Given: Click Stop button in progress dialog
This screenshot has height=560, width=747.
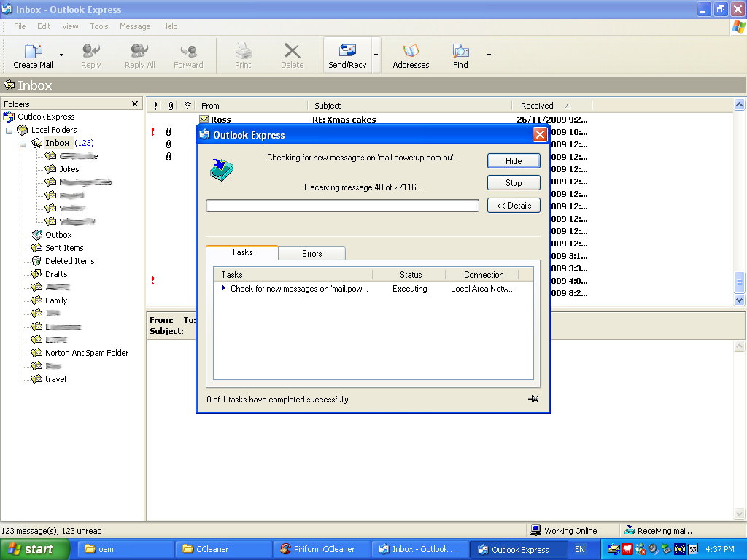Looking at the screenshot, I should pyautogui.click(x=514, y=183).
